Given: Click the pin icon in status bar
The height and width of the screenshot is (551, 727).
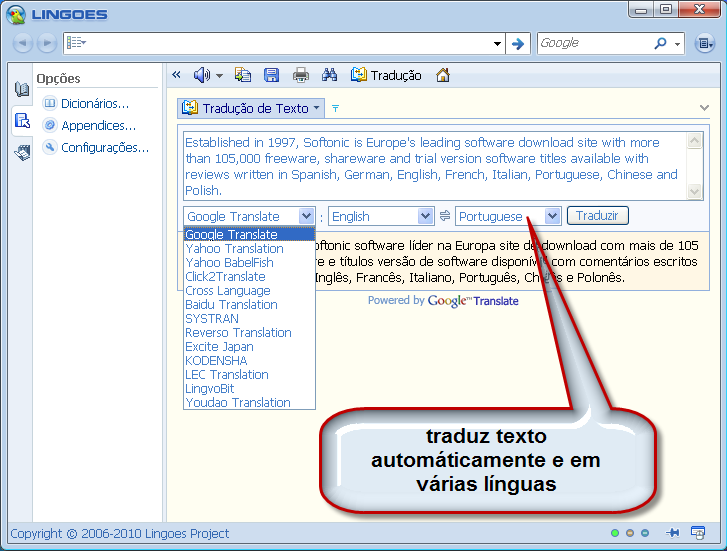Looking at the screenshot, I should 673,533.
